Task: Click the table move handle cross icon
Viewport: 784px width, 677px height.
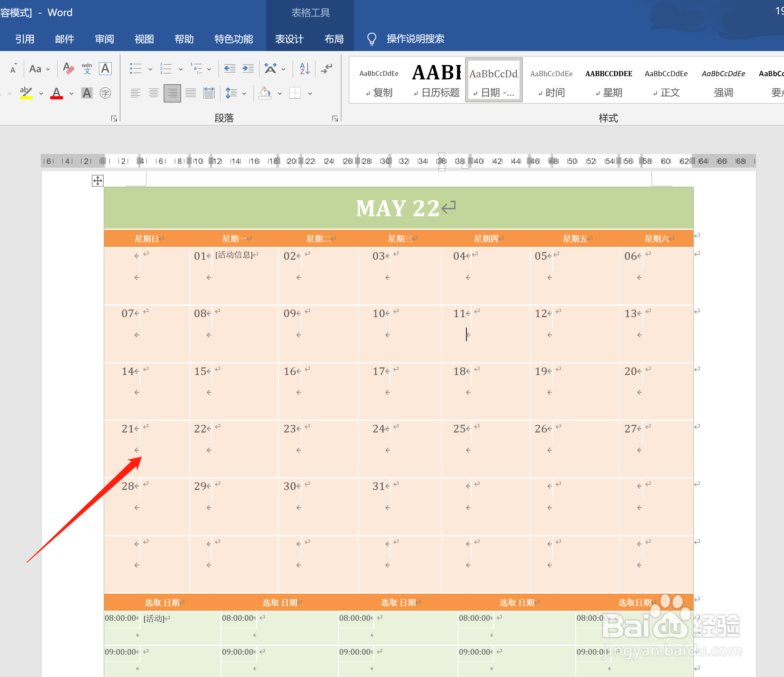Action: (98, 181)
